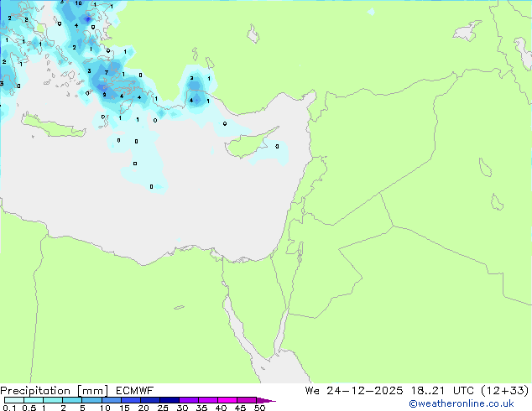Select the 2 to 5 mm legend swatch
The width and height of the screenshot is (532, 411).
(72, 400)
